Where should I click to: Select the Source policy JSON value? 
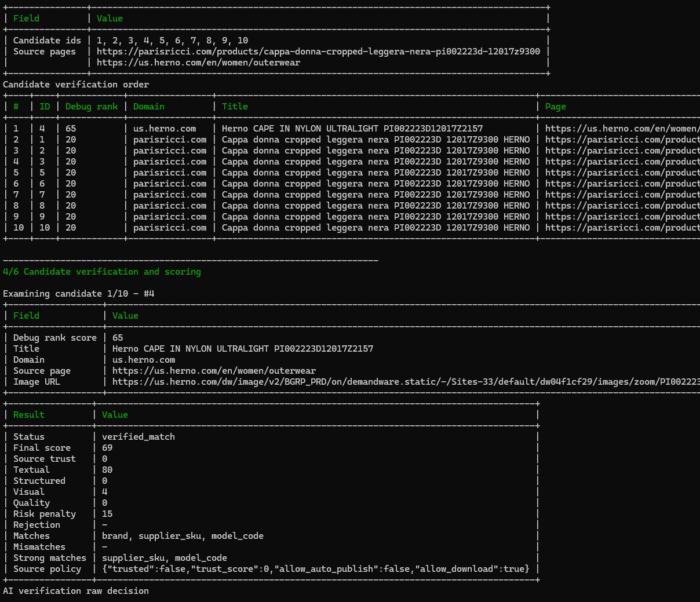tap(316, 569)
